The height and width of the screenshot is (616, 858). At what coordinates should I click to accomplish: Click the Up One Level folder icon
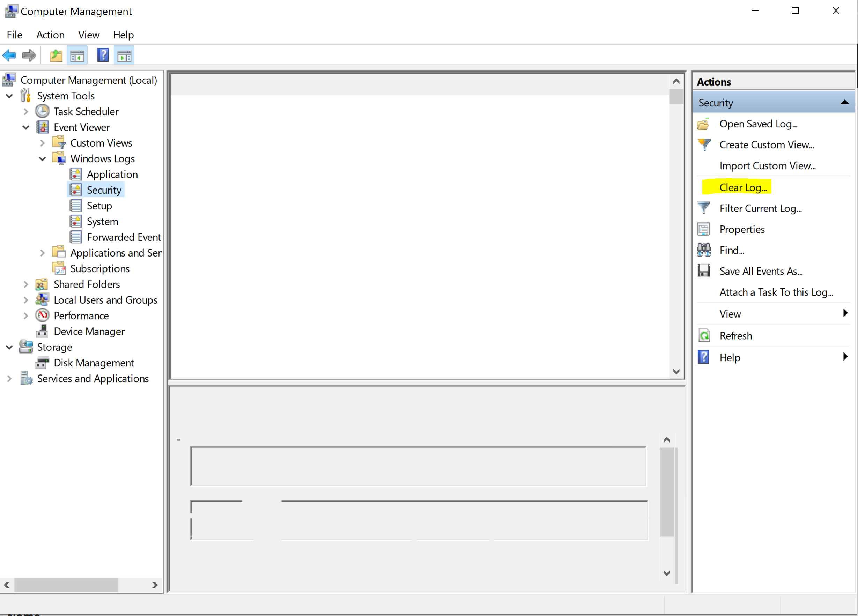coord(56,55)
